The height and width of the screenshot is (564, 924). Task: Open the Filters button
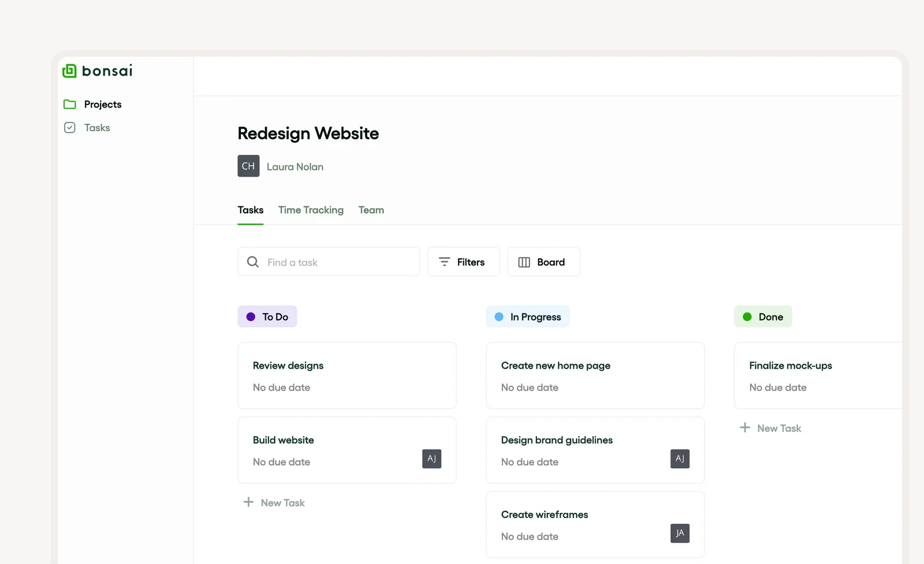[464, 262]
